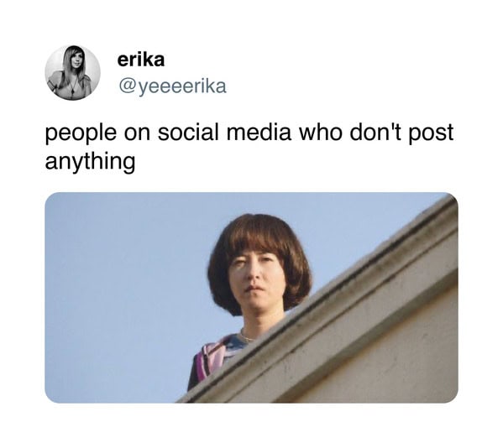Open the attached tweet photo

[x=251, y=297]
